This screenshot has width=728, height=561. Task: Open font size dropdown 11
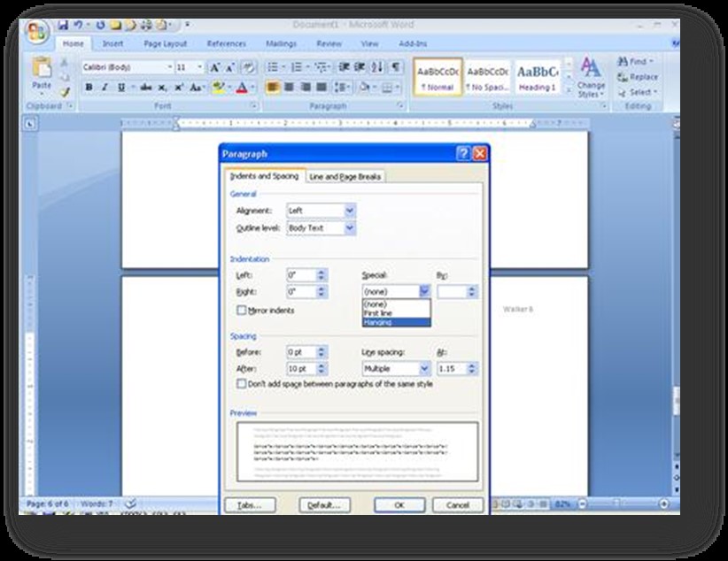(190, 68)
